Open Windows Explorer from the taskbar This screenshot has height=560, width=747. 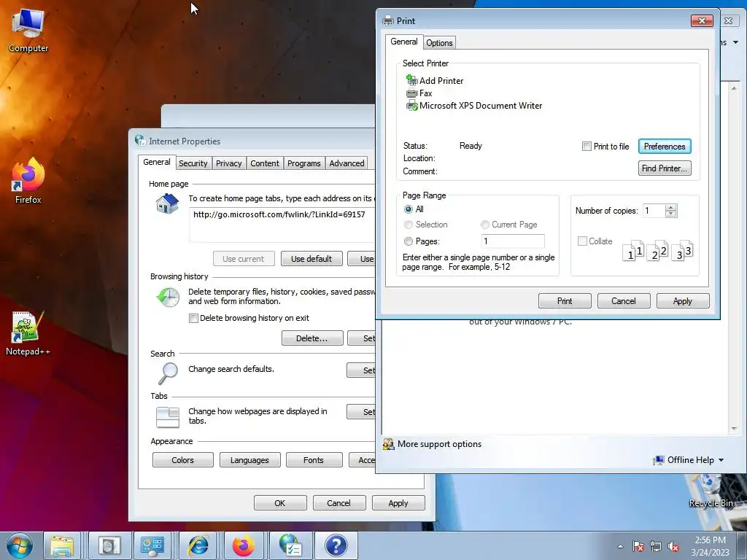[62, 545]
